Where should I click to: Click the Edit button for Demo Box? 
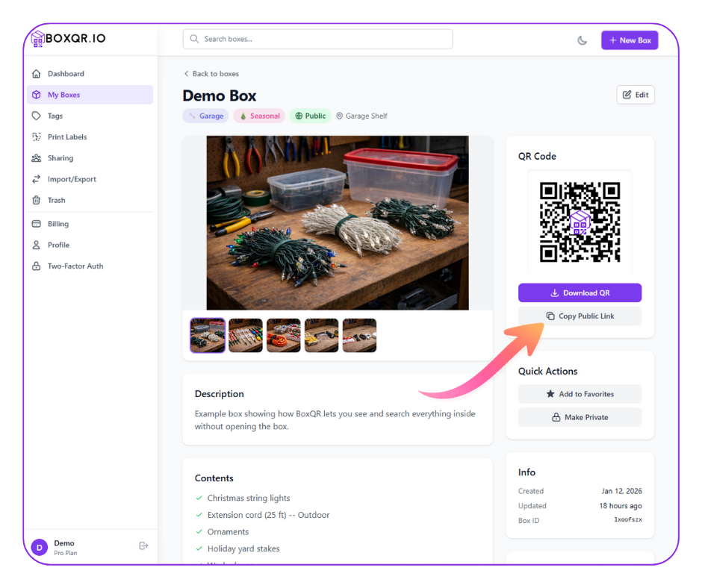(635, 95)
